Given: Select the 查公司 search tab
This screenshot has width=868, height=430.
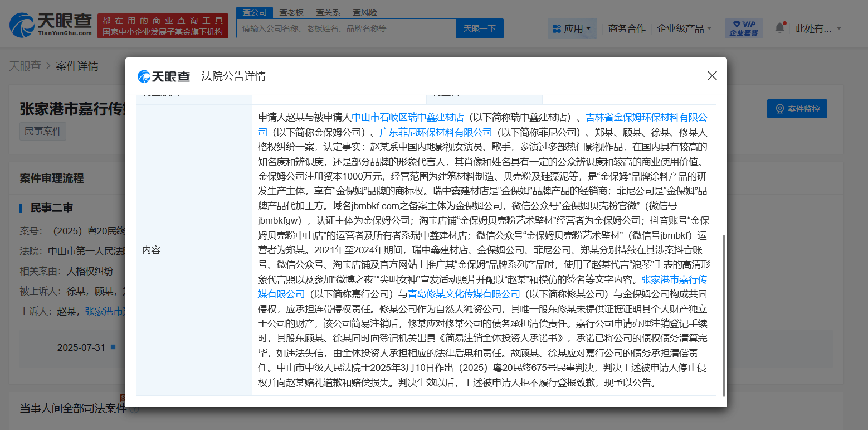Looking at the screenshot, I should 255,12.
